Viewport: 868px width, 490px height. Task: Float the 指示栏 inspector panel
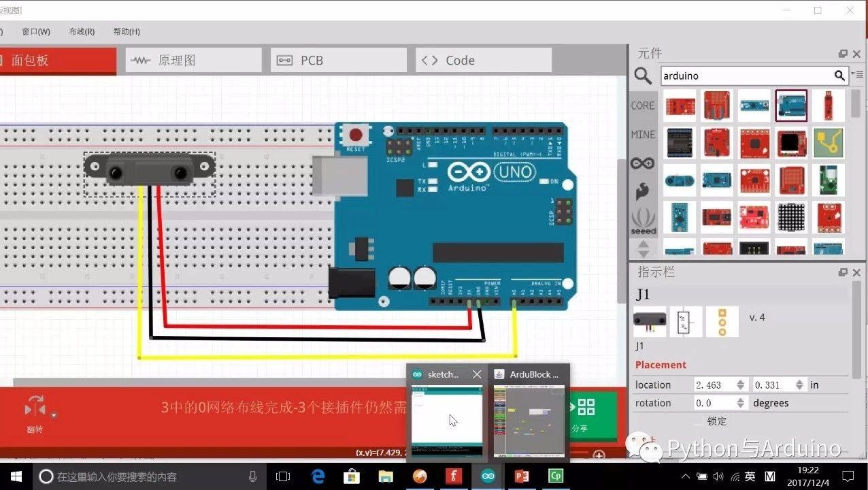(x=844, y=272)
